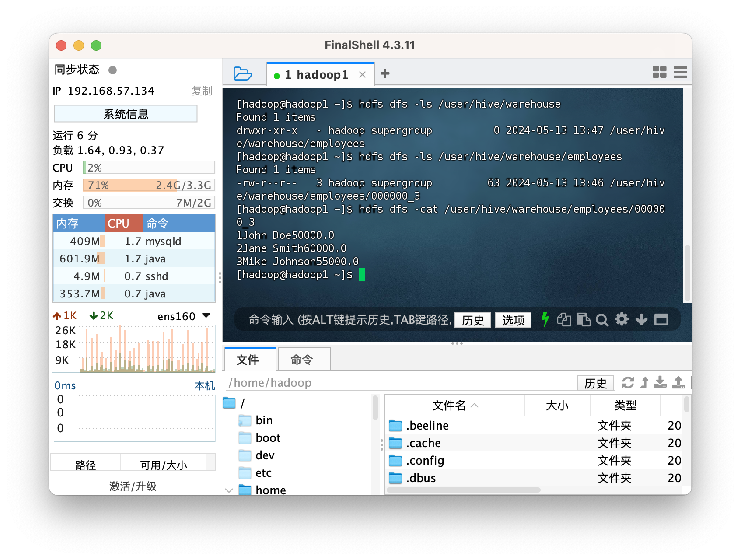The height and width of the screenshot is (560, 741).
Task: Open the connection manager folder icon
Action: pos(242,73)
